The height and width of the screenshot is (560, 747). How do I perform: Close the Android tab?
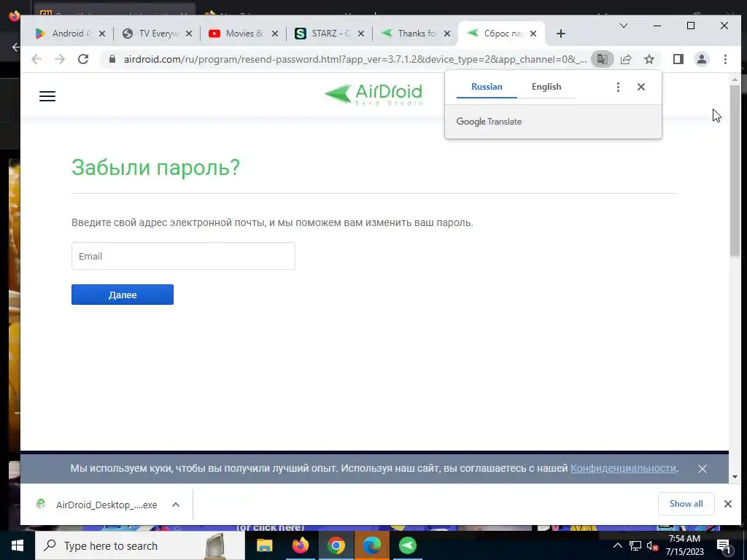point(102,34)
